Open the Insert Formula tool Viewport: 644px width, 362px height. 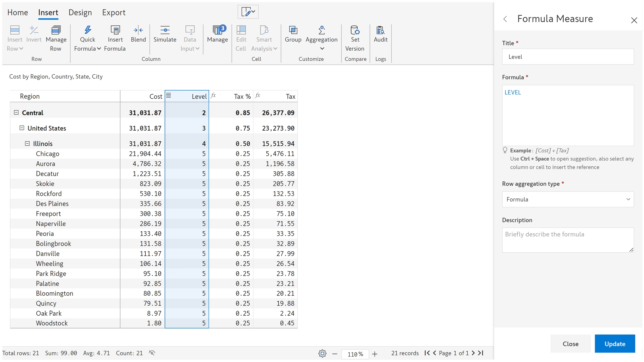(x=115, y=30)
